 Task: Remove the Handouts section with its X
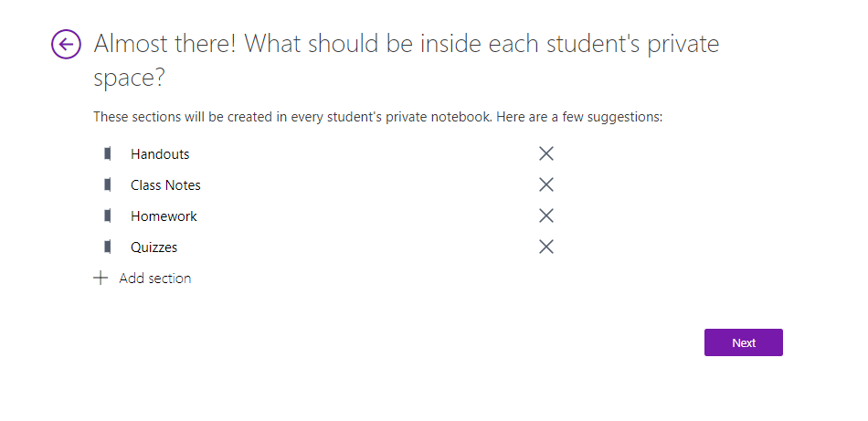point(546,153)
